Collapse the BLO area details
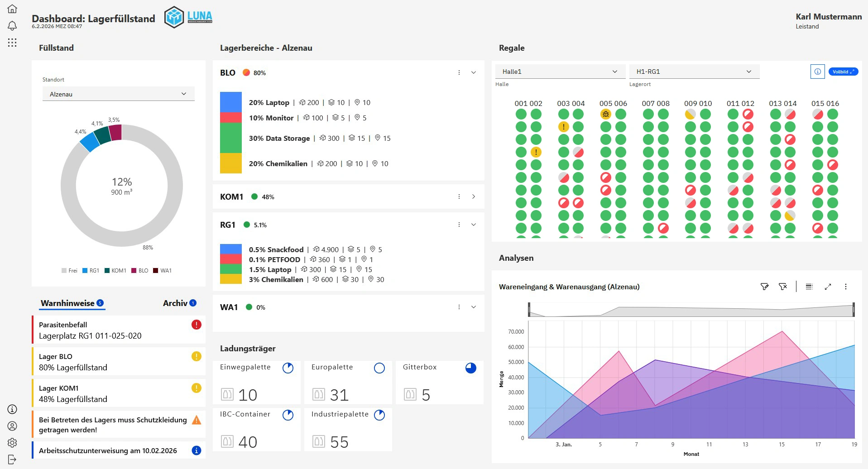The width and height of the screenshot is (868, 469). tap(474, 72)
